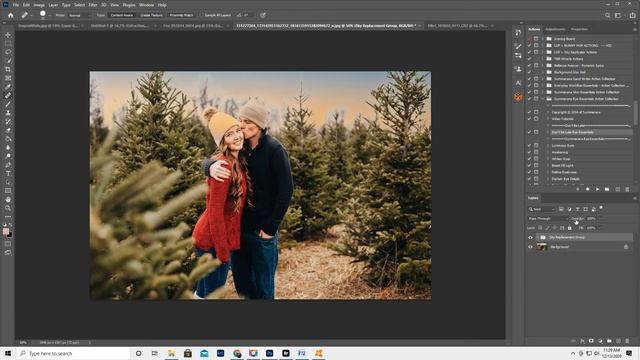Begin recording in the Actions panel
This screenshot has height=360, width=640.
coord(587,189)
